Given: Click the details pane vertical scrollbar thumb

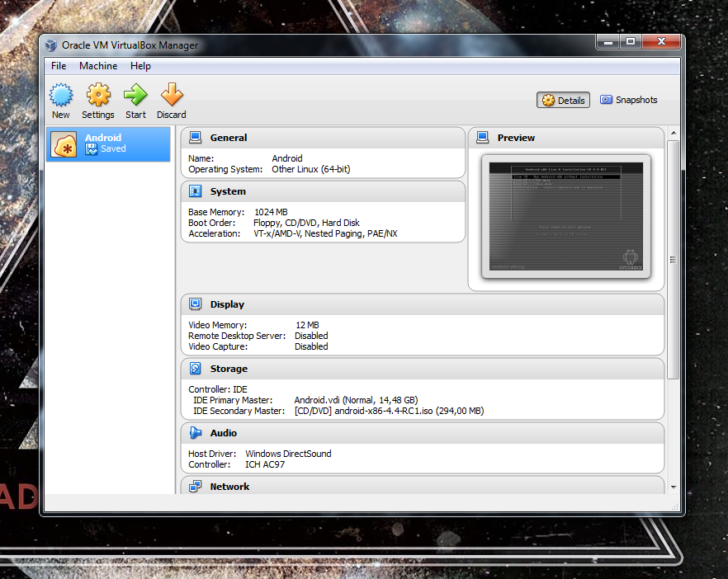Looking at the screenshot, I should 674,259.
